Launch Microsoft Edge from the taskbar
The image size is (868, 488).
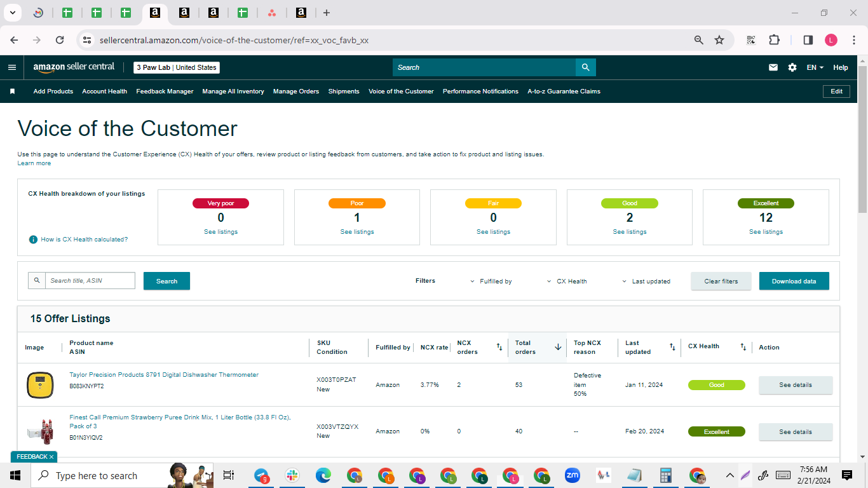(x=323, y=475)
